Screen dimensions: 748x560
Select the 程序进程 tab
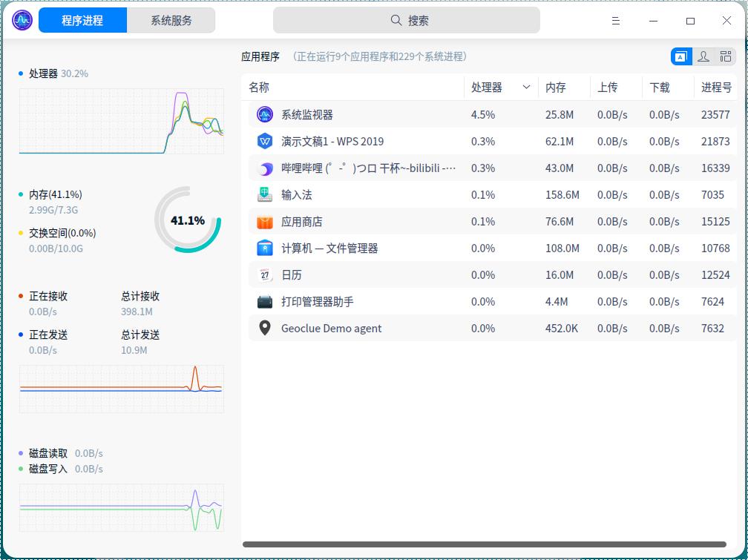point(82,21)
